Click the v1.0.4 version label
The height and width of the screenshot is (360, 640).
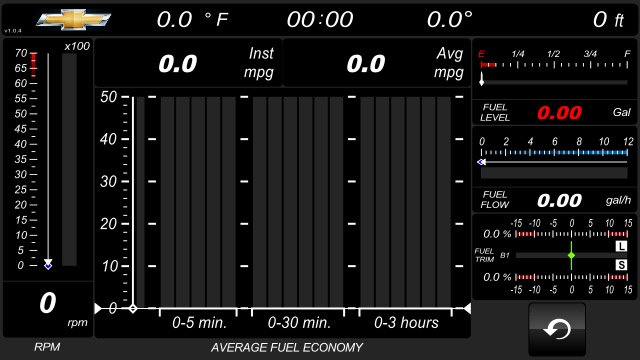click(x=13, y=31)
